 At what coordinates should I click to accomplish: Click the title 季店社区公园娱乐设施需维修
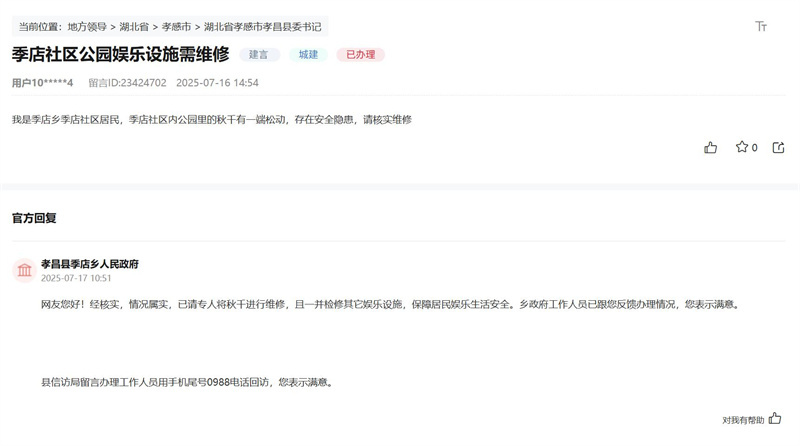[x=120, y=55]
